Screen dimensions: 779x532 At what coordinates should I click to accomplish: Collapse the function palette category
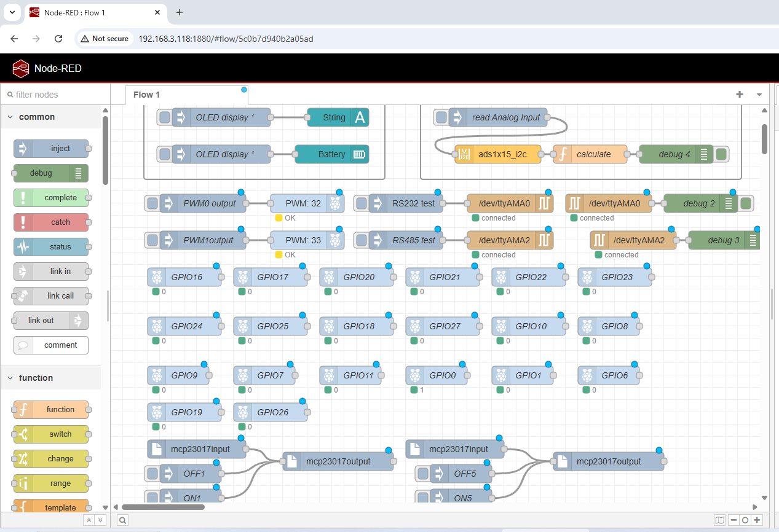click(x=50, y=378)
